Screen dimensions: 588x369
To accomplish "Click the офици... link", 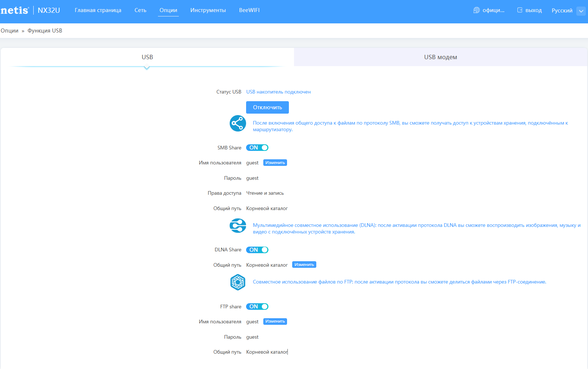I will pos(493,10).
